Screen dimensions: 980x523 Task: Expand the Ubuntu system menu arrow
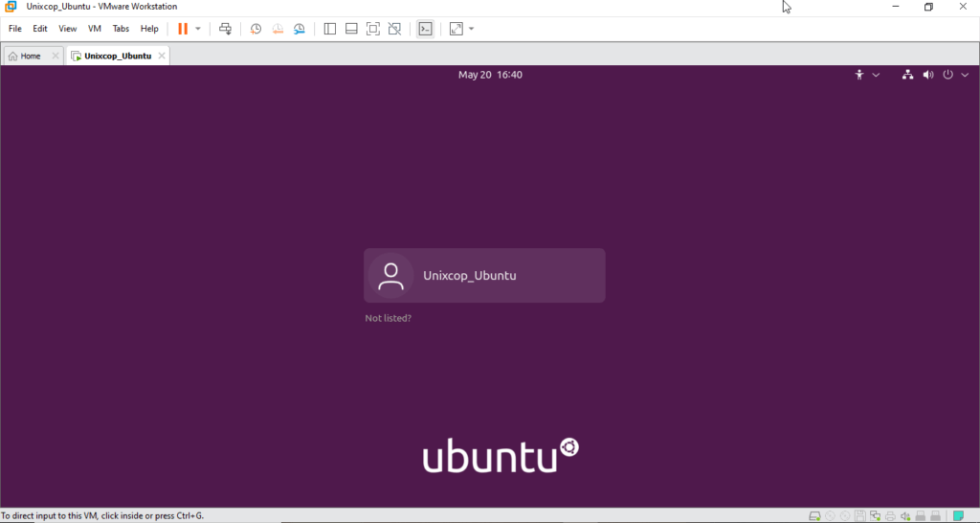click(965, 75)
